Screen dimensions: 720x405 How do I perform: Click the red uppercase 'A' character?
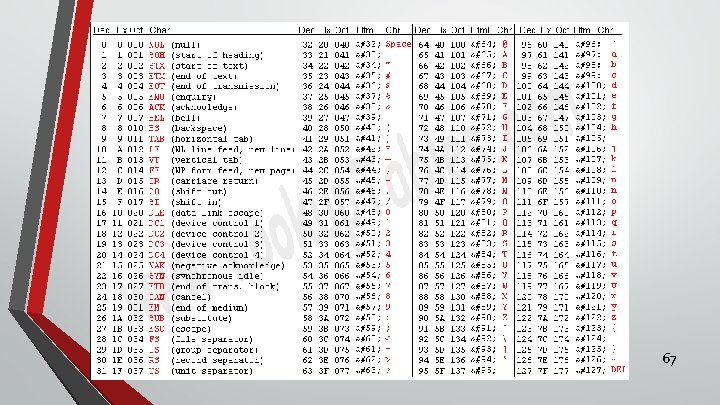[505, 55]
